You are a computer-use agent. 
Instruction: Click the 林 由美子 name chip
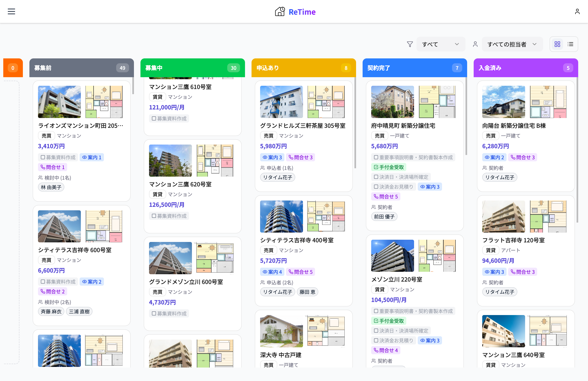[x=51, y=187]
